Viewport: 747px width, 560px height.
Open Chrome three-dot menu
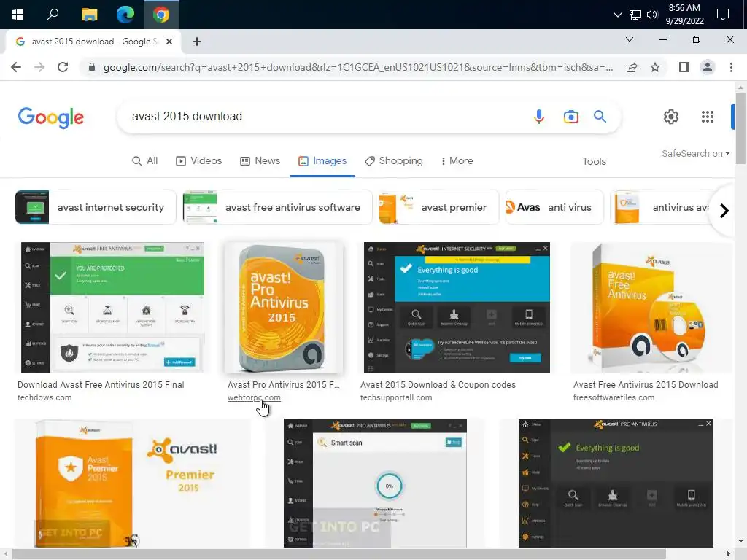tap(731, 67)
